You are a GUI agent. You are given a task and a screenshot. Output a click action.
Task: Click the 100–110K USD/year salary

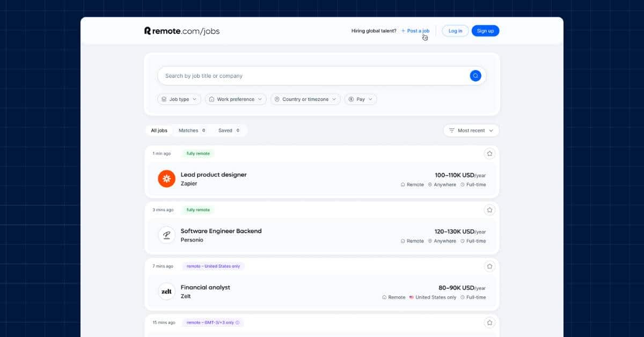(x=460, y=175)
